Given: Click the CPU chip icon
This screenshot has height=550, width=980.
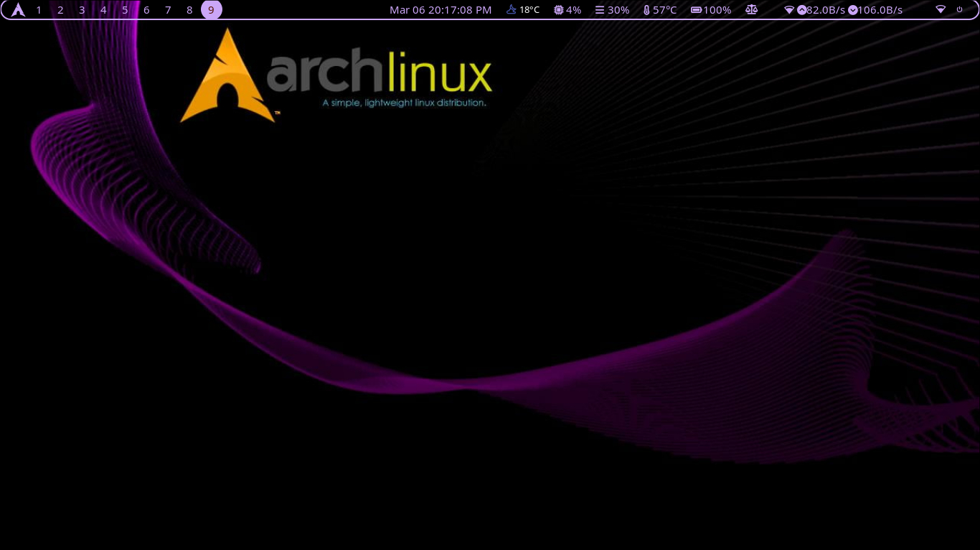Looking at the screenshot, I should 559,10.
